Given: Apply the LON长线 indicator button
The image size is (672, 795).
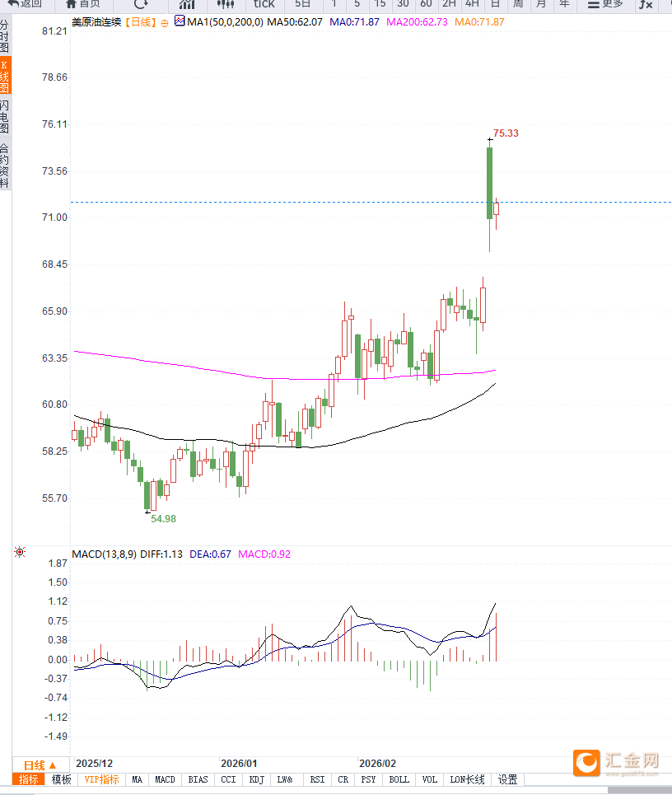Looking at the screenshot, I should coord(467,779).
